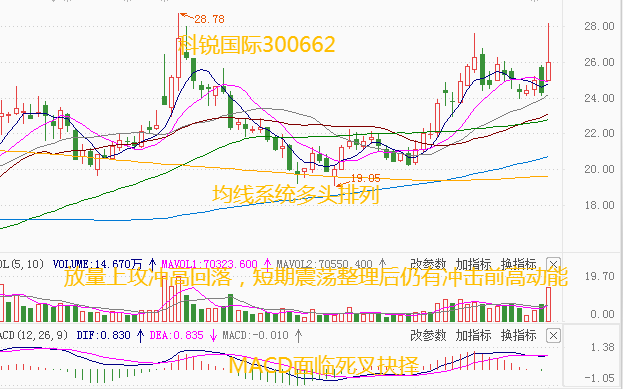Image resolution: width=623 pixels, height=389 pixels.
Task: Select the MACD(12,26,9) indicator label
Action: tap(34, 335)
